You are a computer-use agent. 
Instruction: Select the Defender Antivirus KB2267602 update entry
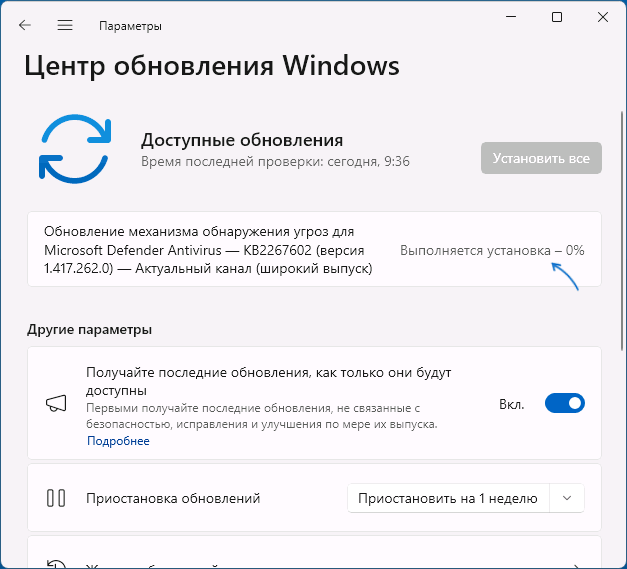[314, 249]
